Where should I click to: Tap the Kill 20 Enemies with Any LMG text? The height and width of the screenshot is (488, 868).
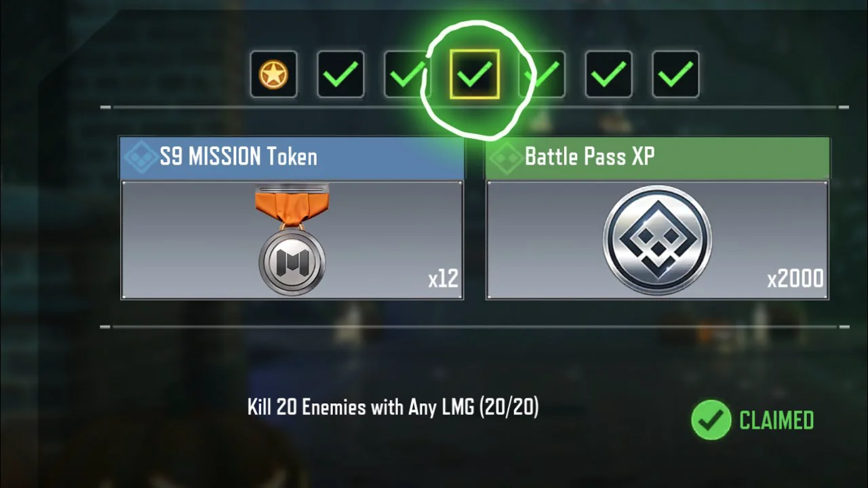[393, 407]
